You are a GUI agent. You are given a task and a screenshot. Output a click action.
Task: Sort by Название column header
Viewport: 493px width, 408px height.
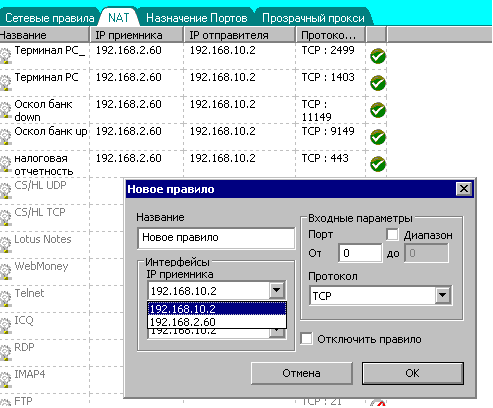pos(44,35)
